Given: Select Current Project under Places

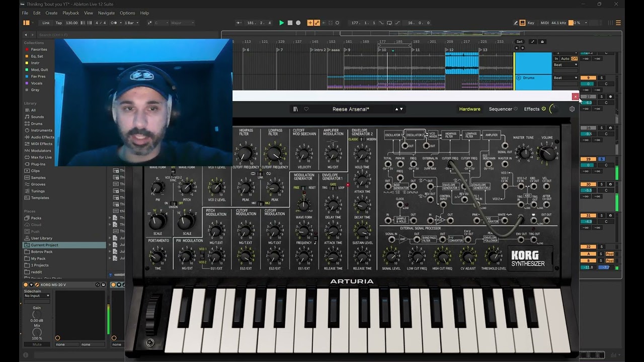Looking at the screenshot, I should (64, 245).
